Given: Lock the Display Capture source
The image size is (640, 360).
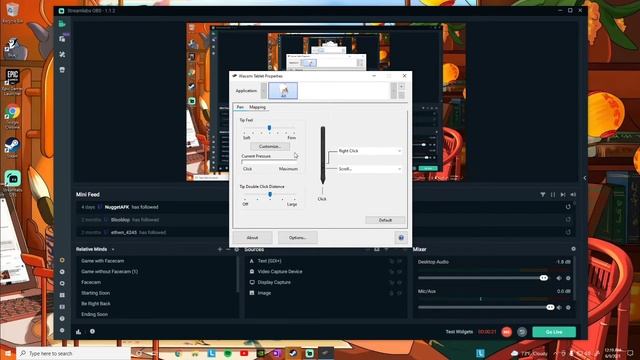Looking at the screenshot, I should (x=391, y=282).
